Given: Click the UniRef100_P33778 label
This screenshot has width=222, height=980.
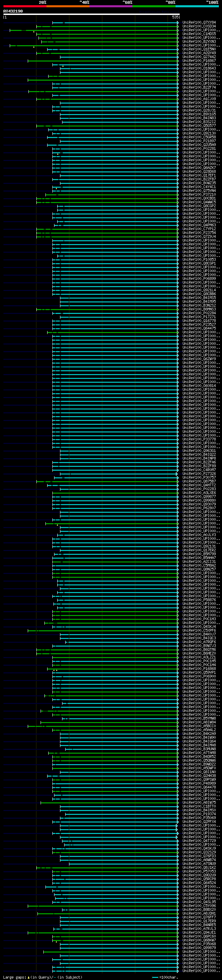Looking at the screenshot, I should (x=199, y=439).
